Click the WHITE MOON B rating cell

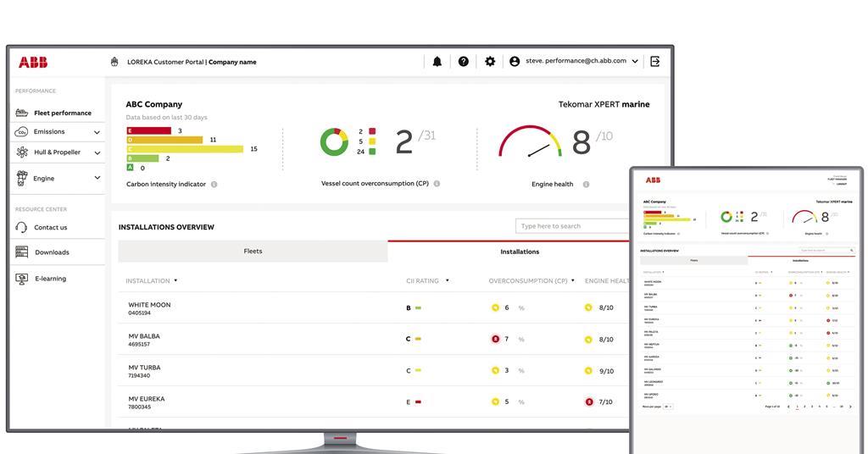click(414, 308)
